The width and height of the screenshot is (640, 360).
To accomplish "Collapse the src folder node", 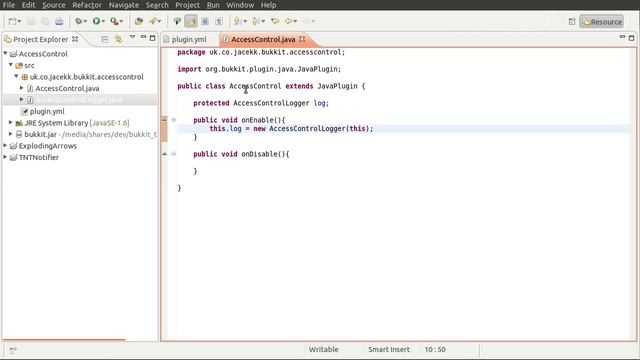I will click(11, 64).
